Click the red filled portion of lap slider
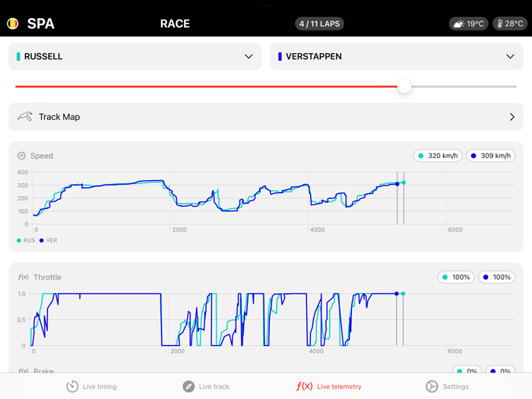The width and height of the screenshot is (532, 399). tap(206, 87)
